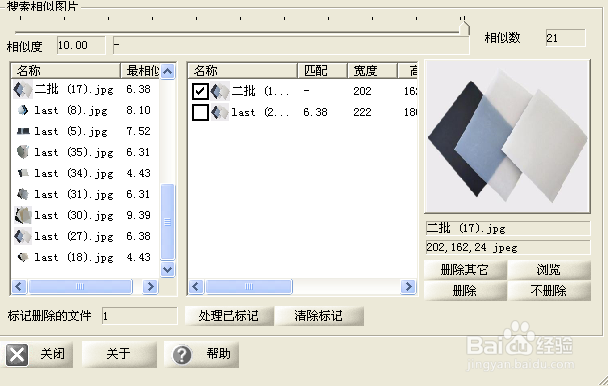Click the similarity slider thumb
The image size is (608, 386).
pos(464,29)
